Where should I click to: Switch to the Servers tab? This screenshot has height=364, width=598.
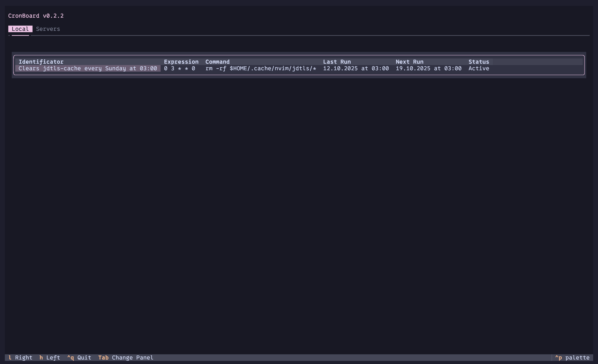48,29
